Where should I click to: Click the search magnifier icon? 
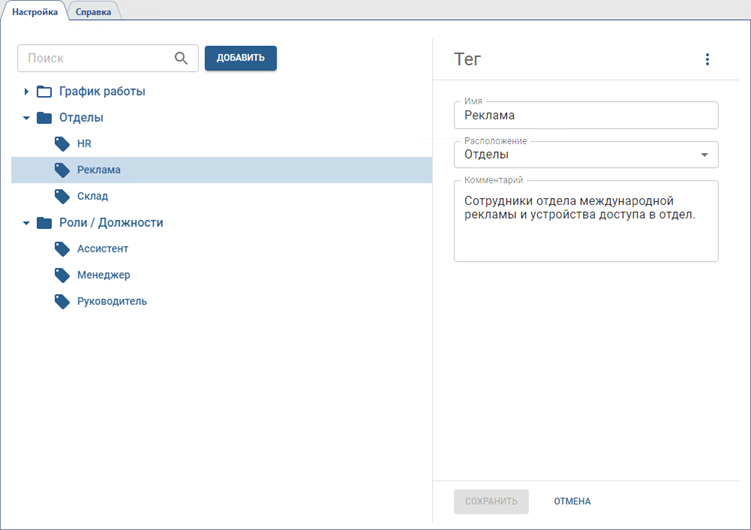(181, 58)
